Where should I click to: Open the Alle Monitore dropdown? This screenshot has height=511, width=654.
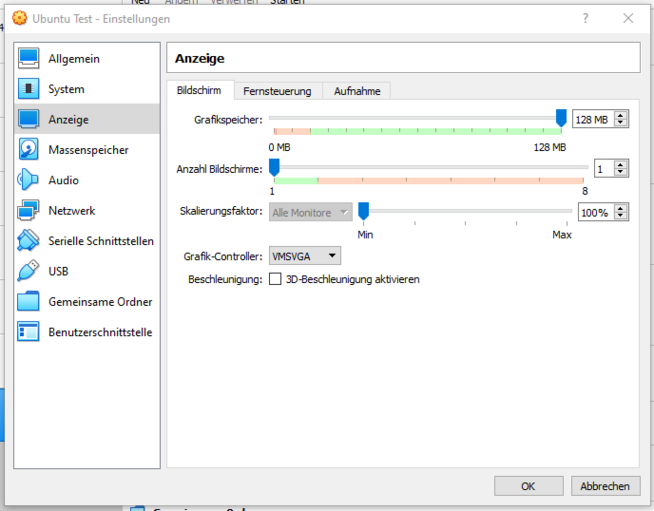(311, 212)
